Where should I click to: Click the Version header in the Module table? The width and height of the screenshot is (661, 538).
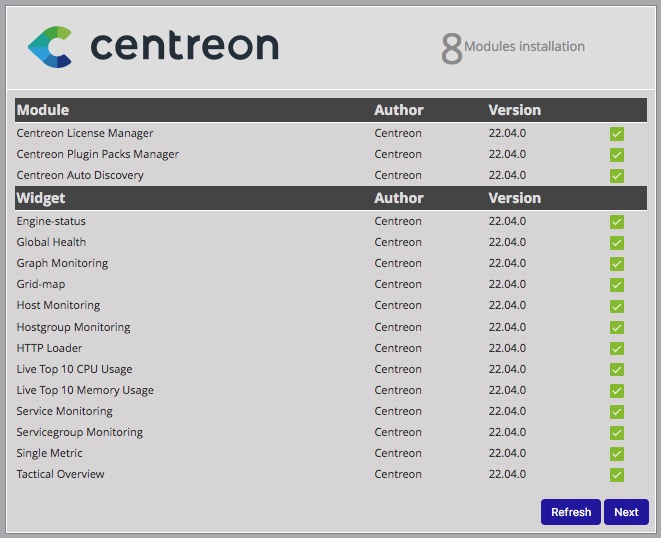point(514,110)
